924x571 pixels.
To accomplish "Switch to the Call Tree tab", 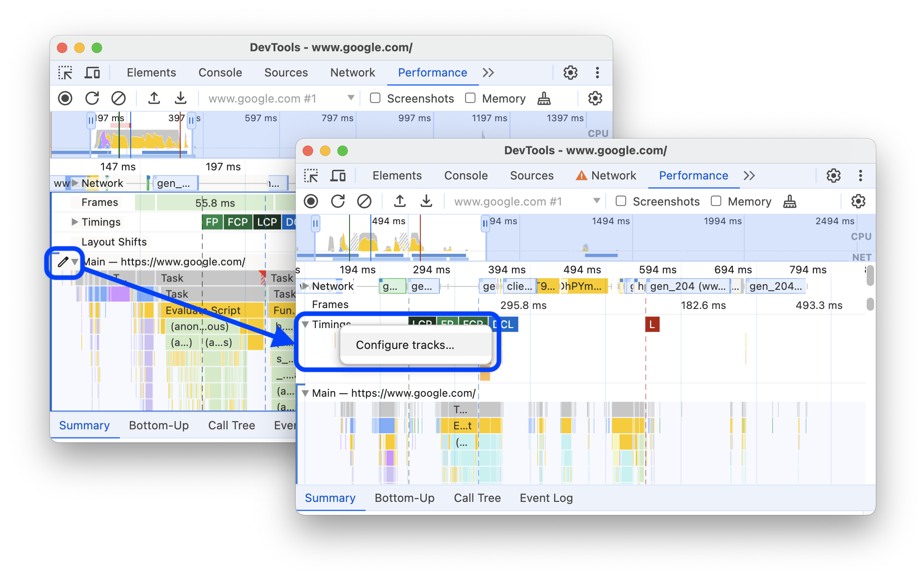I will (478, 500).
